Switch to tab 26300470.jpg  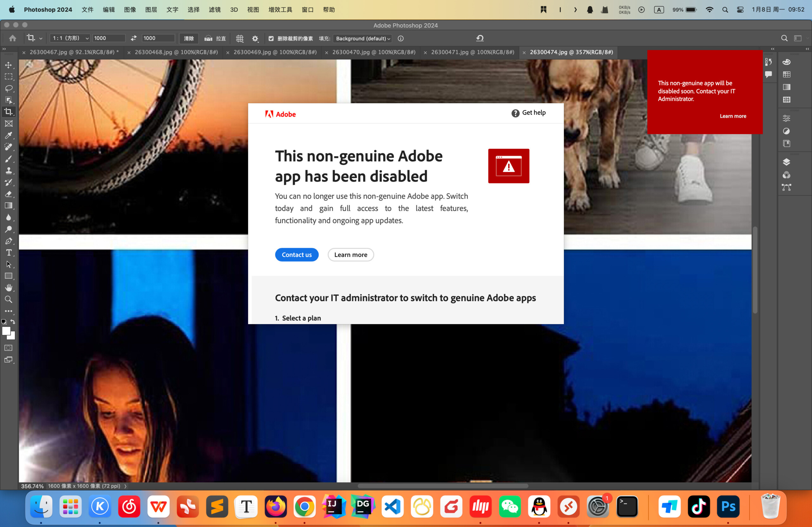374,52
